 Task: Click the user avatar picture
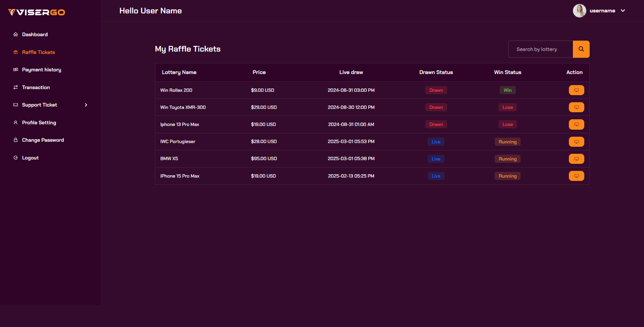[x=580, y=11]
